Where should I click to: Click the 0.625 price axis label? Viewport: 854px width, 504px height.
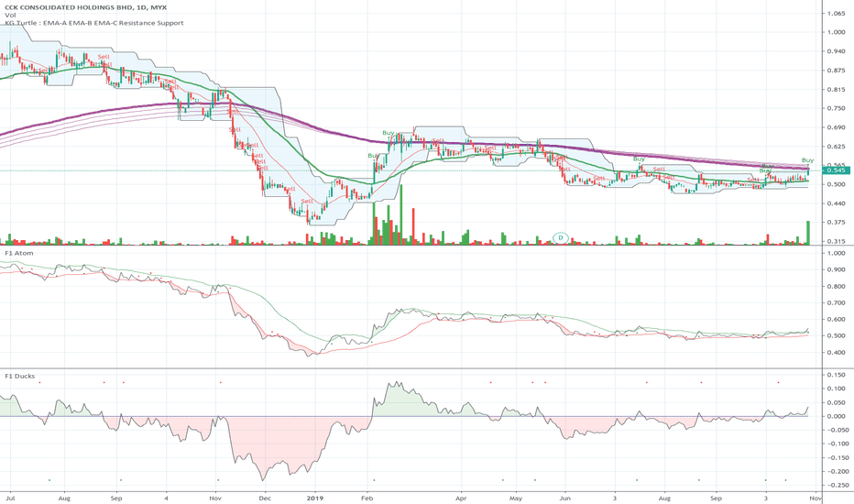836,147
